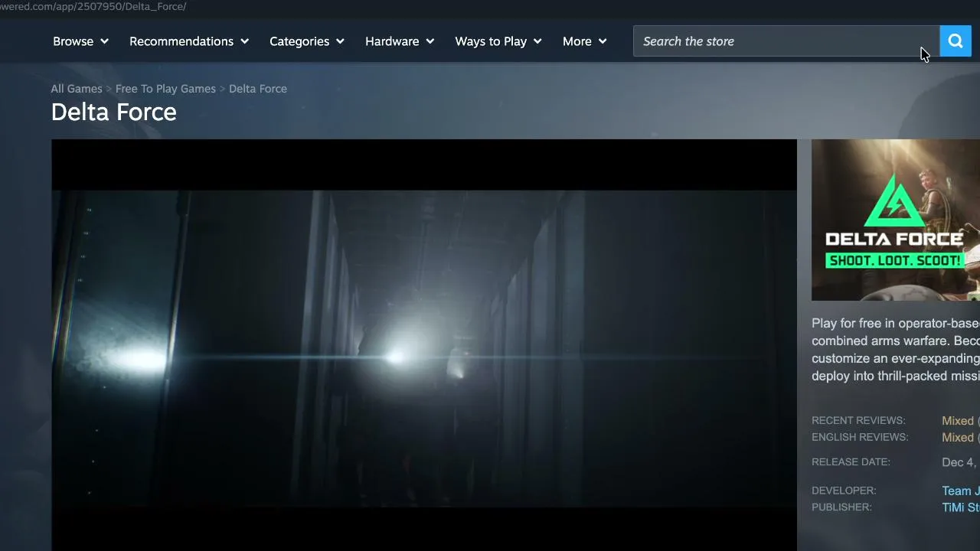980x551 pixels.
Task: Open the Delta Force Shoot Loot Scoot image
Action: 896,220
